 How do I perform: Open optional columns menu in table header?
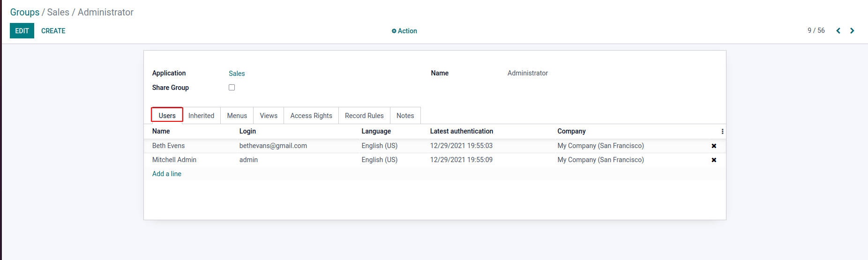coord(722,132)
